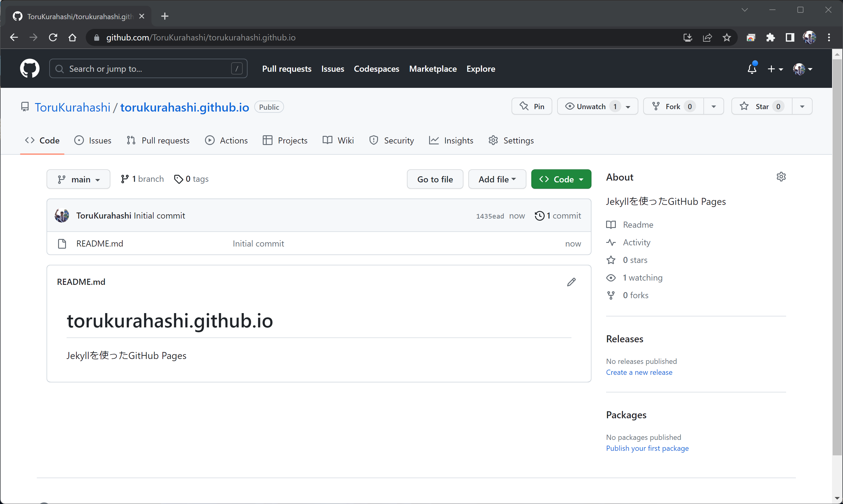
Task: Switch to the Pull requests repository tab
Action: click(158, 140)
